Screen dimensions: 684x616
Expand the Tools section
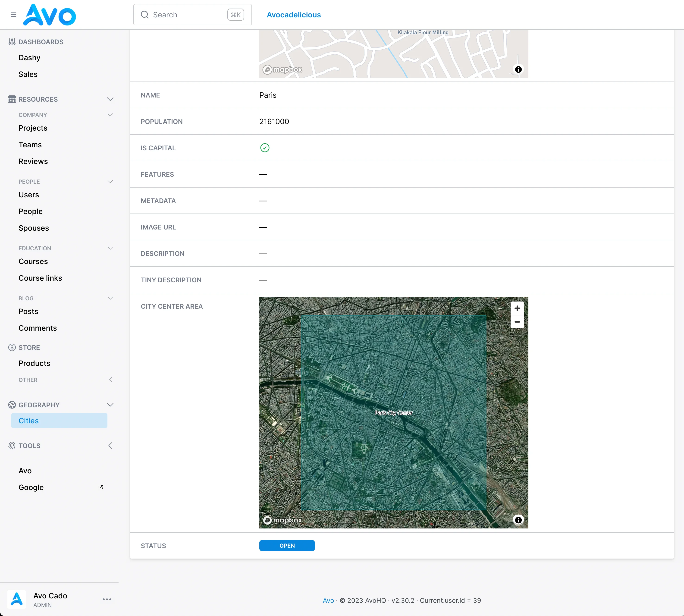coord(110,446)
